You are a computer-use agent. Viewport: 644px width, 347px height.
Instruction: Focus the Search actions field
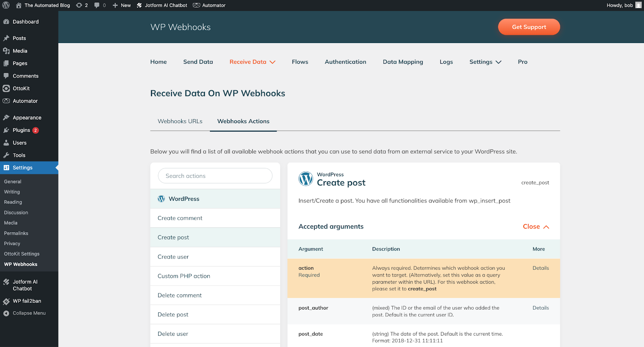coord(215,176)
